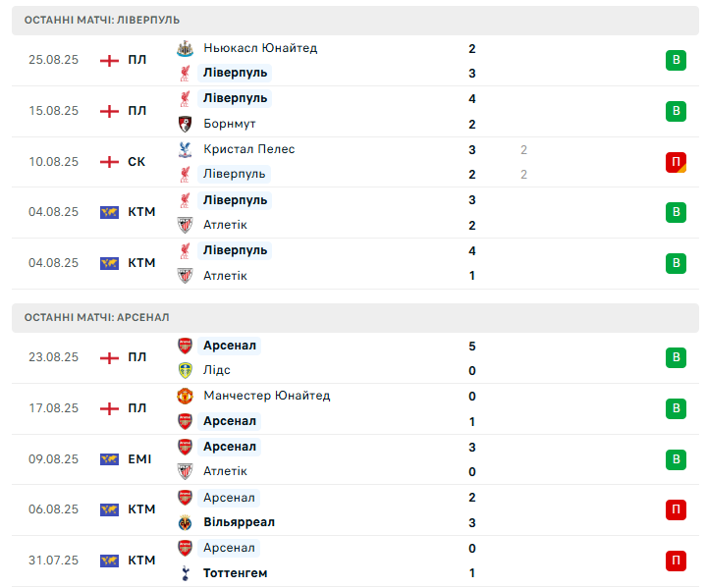
Task: Select the Останні матчі: Ліверпуль header
Action: (x=102, y=20)
